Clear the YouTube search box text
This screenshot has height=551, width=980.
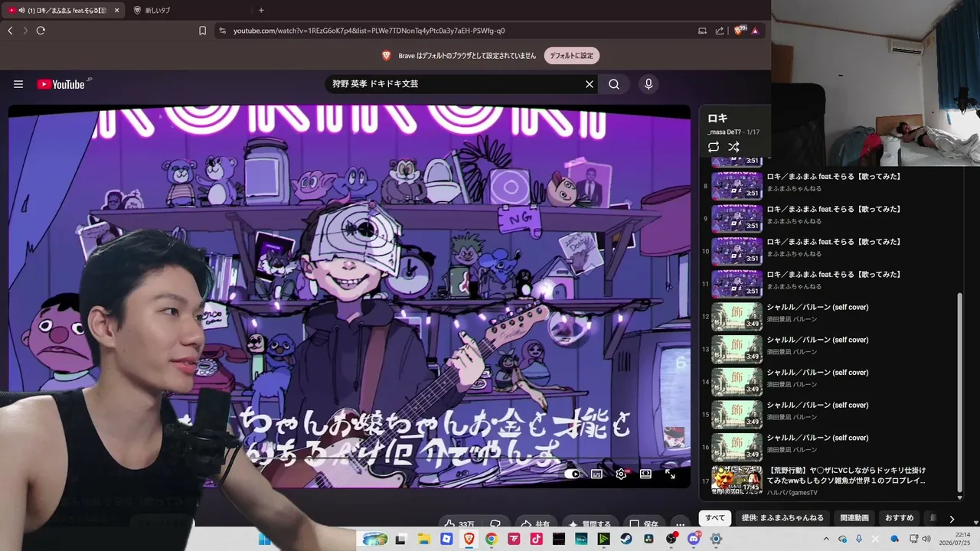(590, 84)
